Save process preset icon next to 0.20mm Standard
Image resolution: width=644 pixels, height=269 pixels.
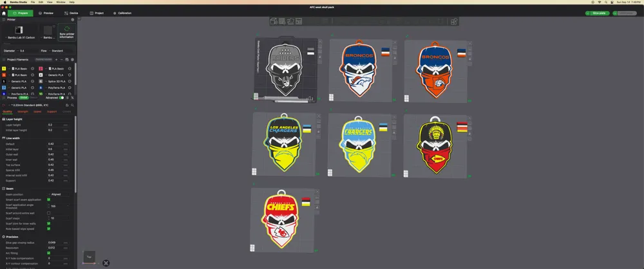67,105
